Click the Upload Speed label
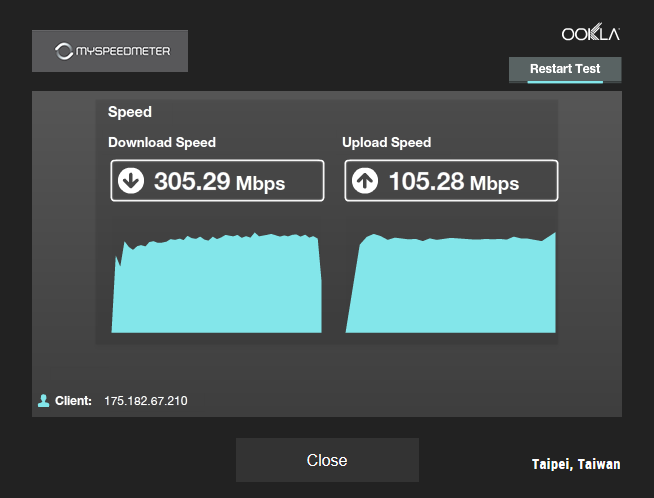The image size is (654, 498). point(387,142)
